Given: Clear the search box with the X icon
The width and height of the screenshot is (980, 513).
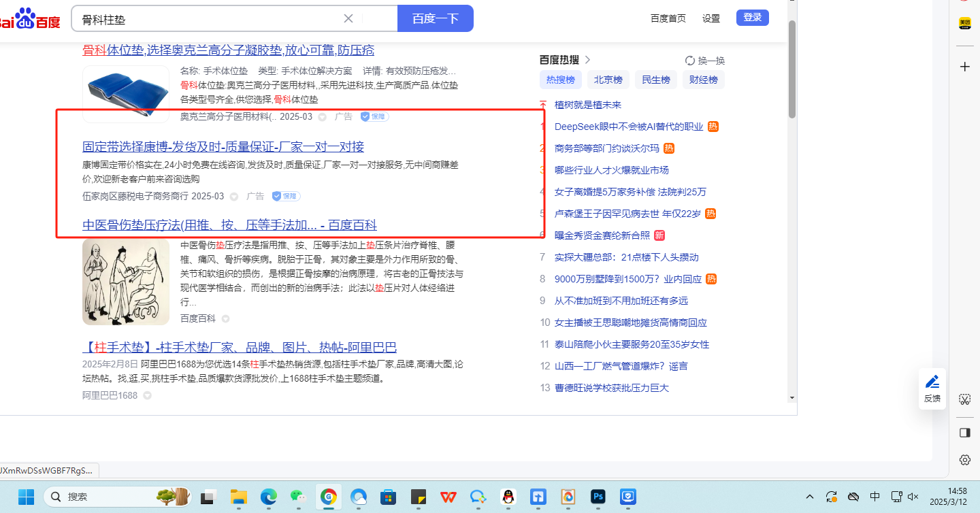Looking at the screenshot, I should [348, 18].
